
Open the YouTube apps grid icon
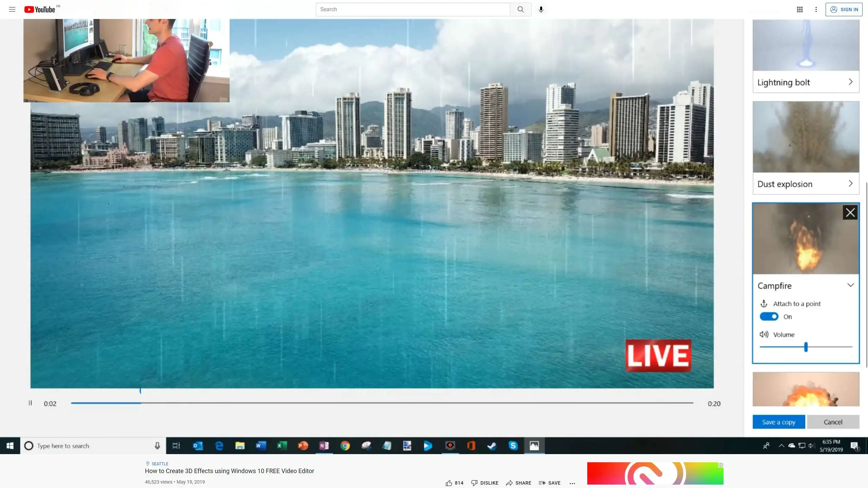pos(800,9)
